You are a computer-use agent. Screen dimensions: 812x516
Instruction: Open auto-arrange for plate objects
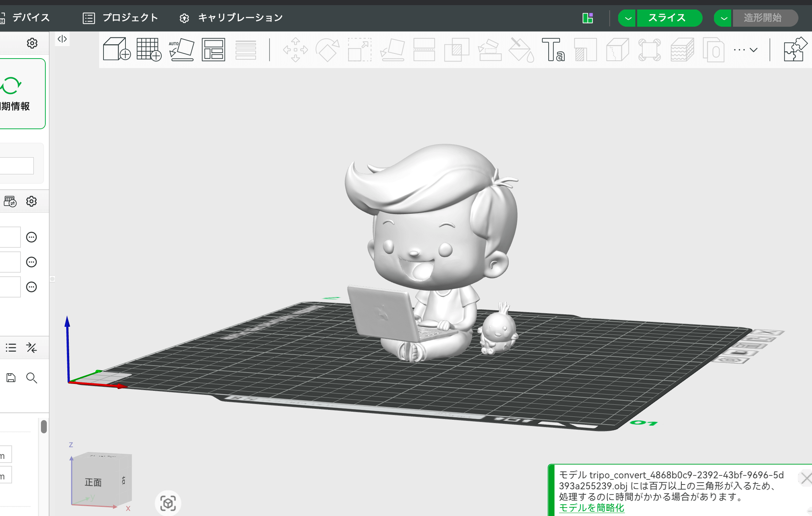pos(213,50)
